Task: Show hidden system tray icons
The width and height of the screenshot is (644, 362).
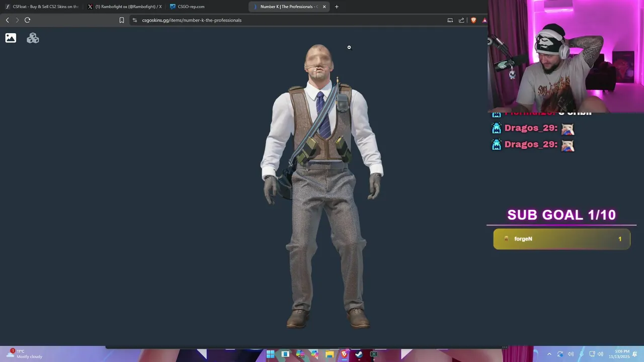Action: [549, 354]
